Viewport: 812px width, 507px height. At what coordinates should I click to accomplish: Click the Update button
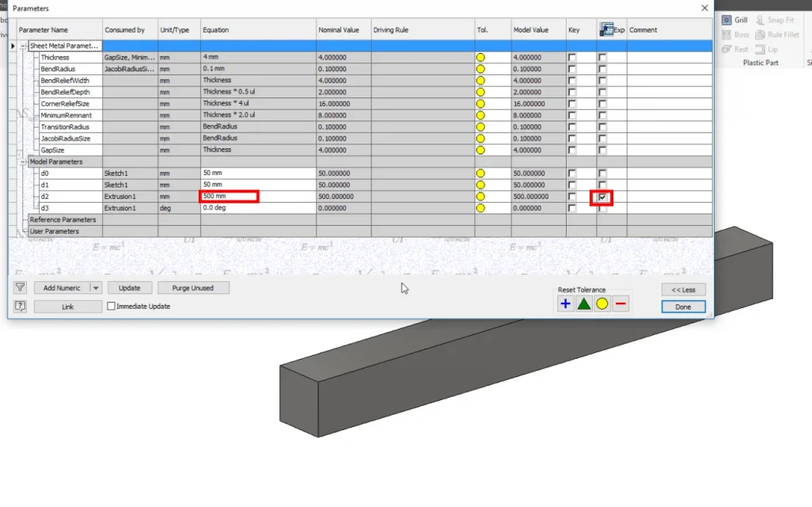click(x=130, y=288)
